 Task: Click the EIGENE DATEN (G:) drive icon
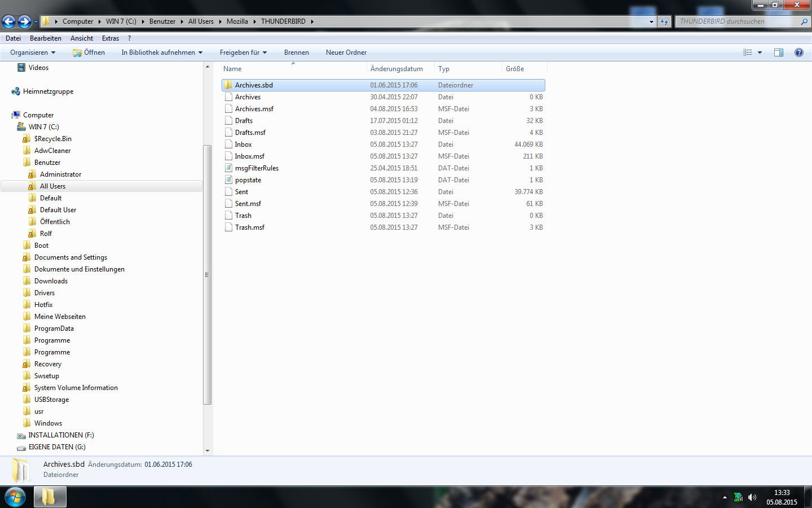(21, 447)
